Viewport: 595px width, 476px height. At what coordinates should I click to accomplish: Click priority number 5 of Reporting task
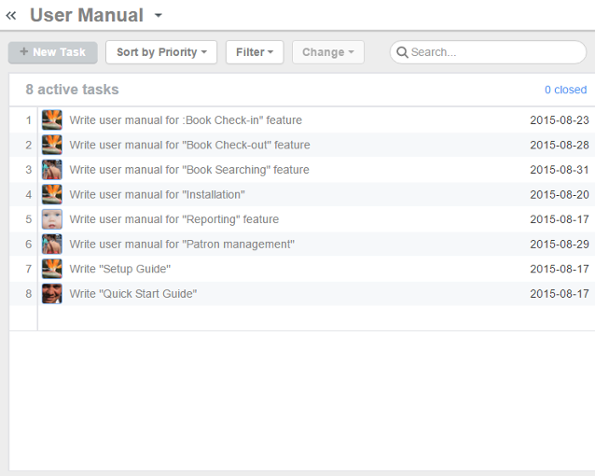point(28,219)
